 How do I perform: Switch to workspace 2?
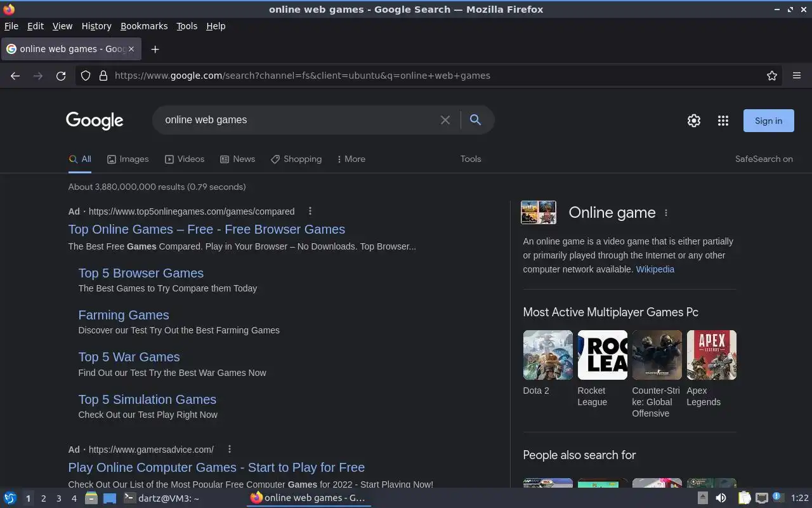[x=43, y=498]
